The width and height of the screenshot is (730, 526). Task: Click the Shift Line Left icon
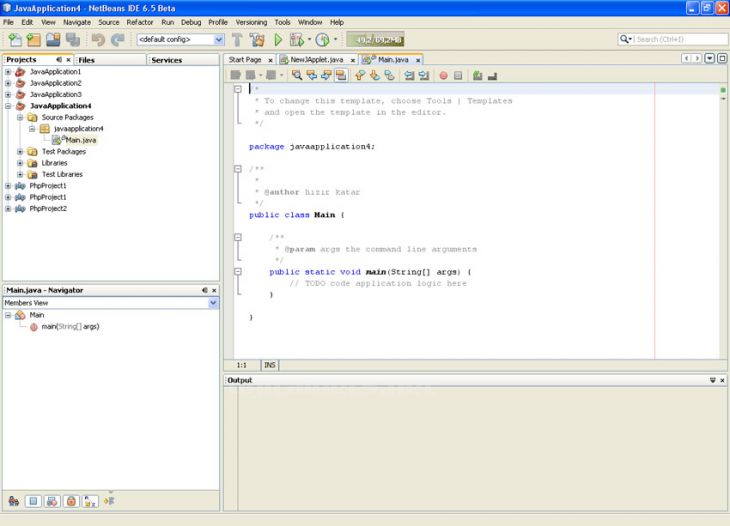[x=409, y=75]
